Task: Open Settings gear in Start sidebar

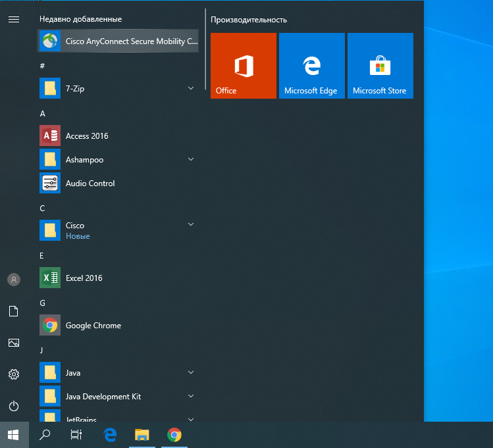Action: click(14, 374)
